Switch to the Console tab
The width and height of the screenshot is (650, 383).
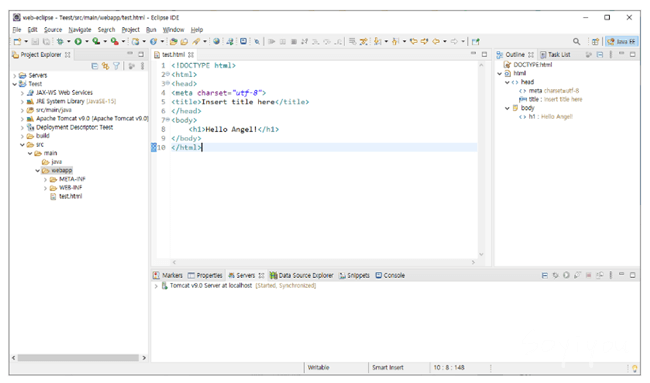390,276
